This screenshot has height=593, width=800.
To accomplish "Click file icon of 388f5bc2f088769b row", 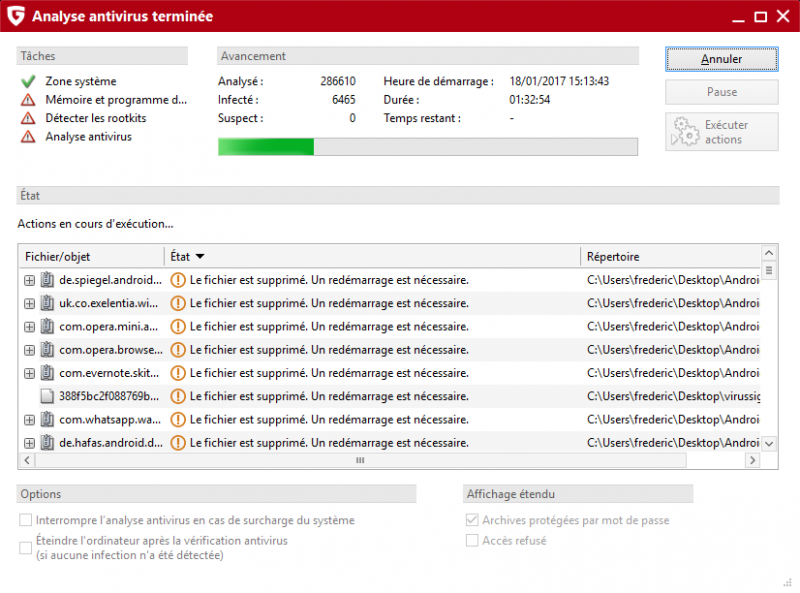I will (x=47, y=396).
